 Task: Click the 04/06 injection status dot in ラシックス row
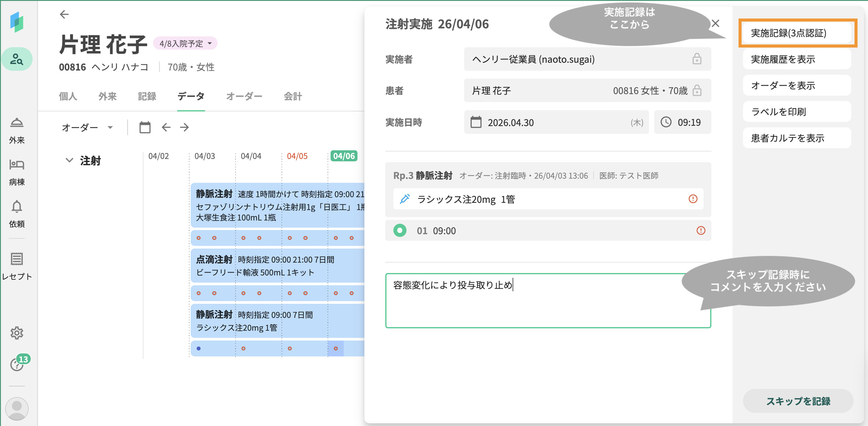[x=336, y=349]
